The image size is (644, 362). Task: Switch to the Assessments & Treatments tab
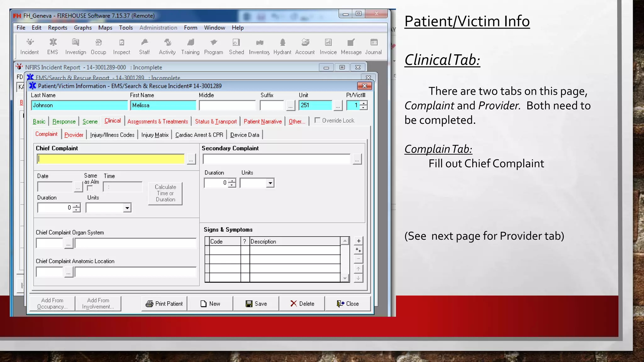click(x=158, y=121)
